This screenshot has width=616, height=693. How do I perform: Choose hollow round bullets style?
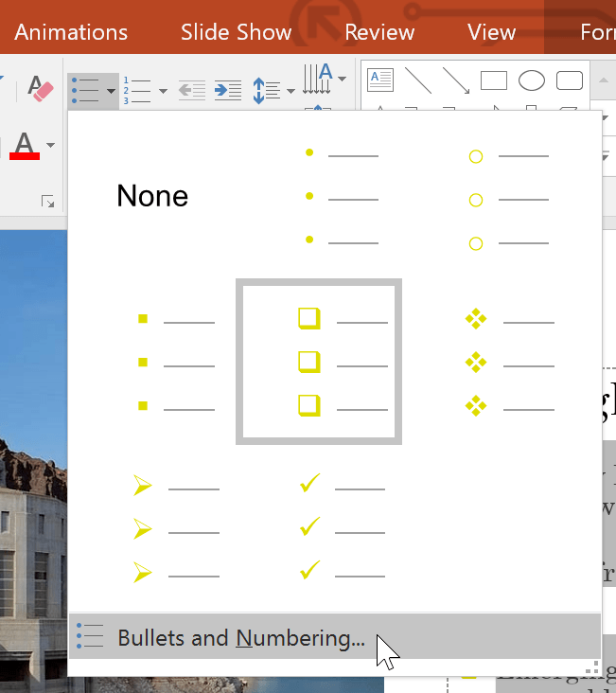[486, 196]
